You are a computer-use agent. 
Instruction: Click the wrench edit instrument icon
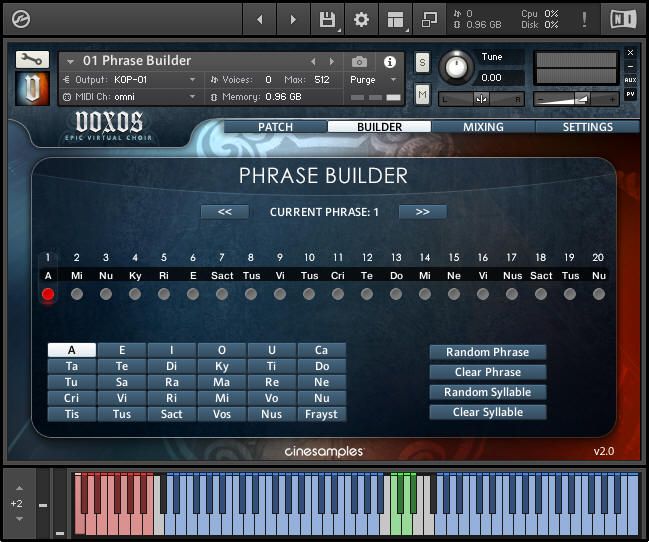point(32,60)
